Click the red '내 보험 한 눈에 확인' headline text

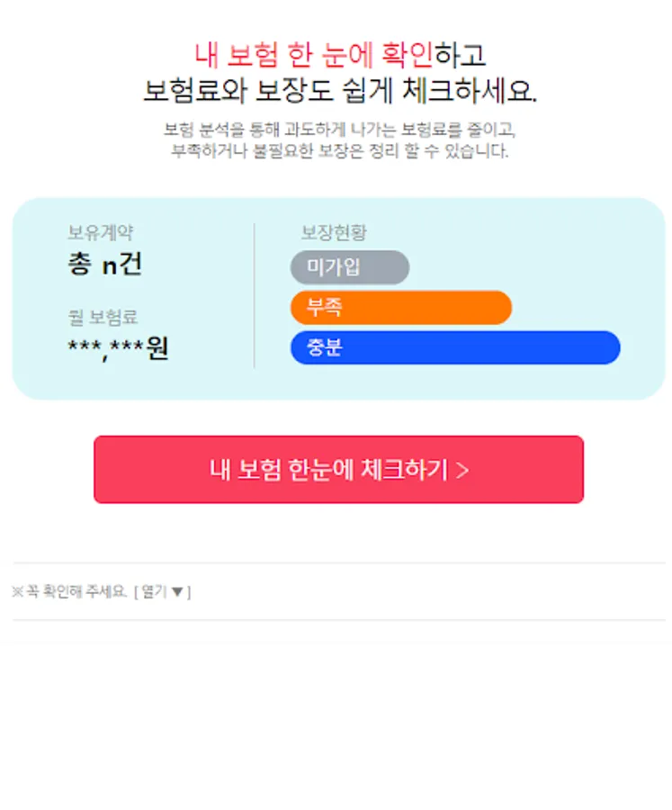tap(313, 55)
